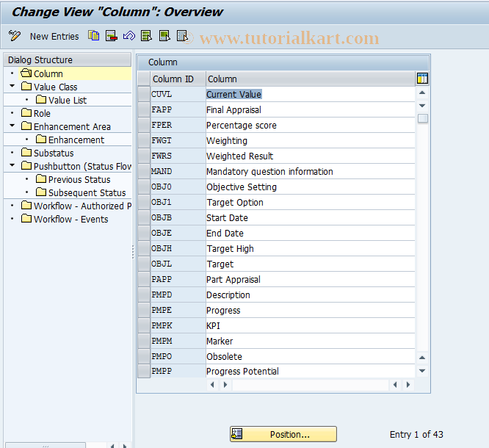Toggle display/change mode pencil icon
The image size is (489, 448).
tap(15, 36)
